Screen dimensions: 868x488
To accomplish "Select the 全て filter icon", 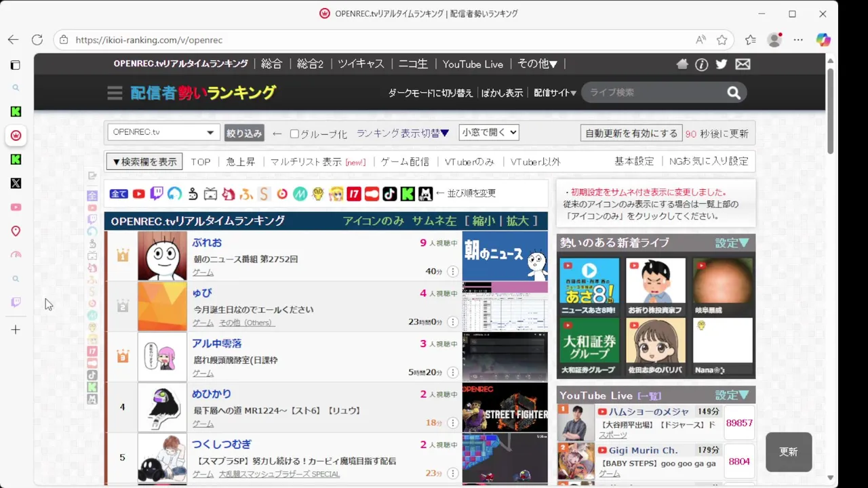I will [x=119, y=194].
